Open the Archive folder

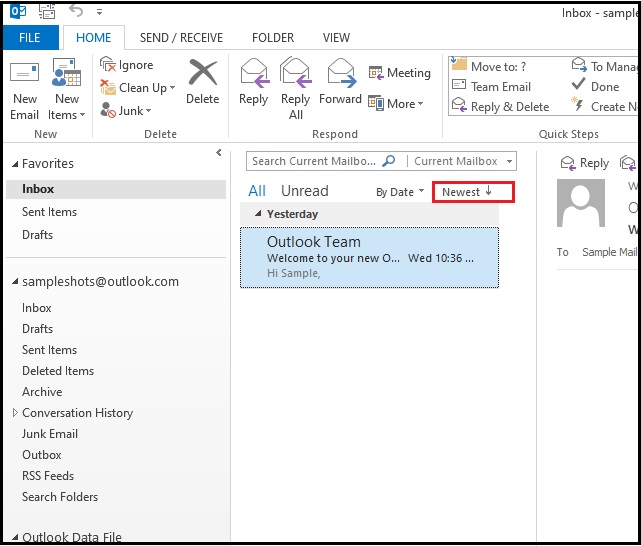[x=42, y=392]
